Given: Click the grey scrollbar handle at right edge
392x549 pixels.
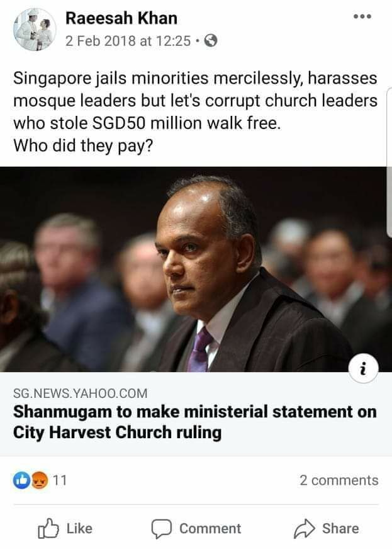Looking at the screenshot, I should click(x=389, y=163).
